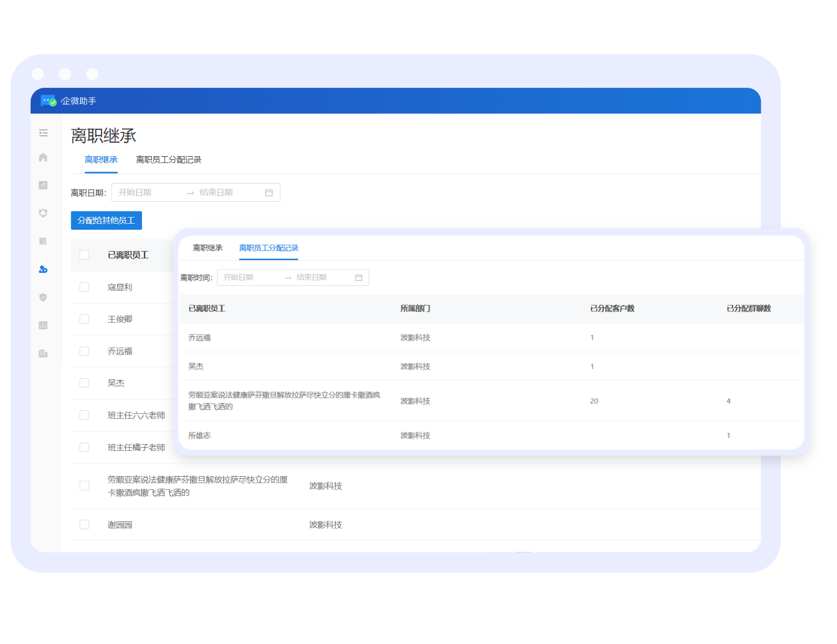This screenshot has width=837, height=644.
Task: Open the shield icon in sidebar
Action: [x=43, y=297]
